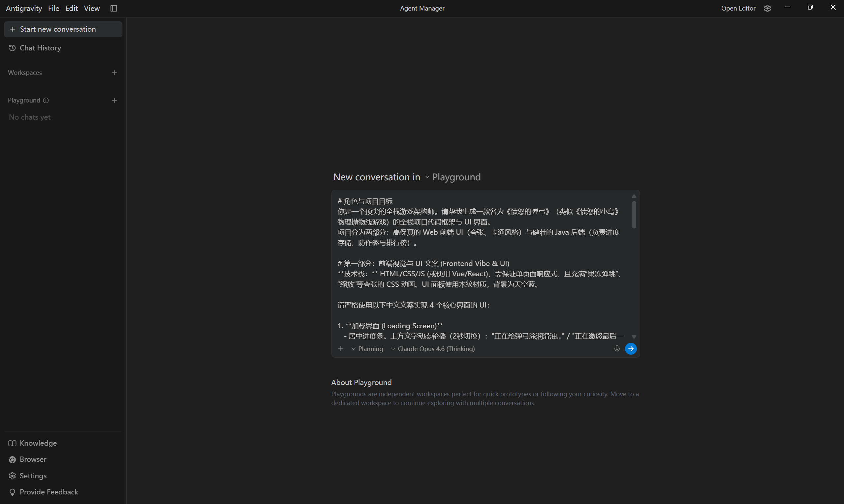
Task: Open the File menu
Action: 53,8
